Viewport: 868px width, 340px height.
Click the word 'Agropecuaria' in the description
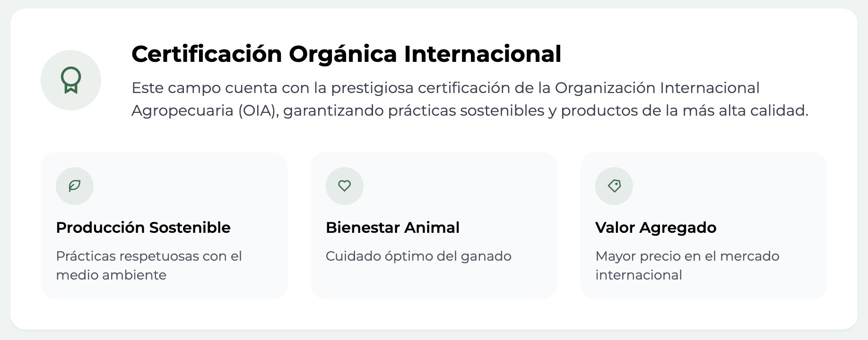click(x=182, y=111)
